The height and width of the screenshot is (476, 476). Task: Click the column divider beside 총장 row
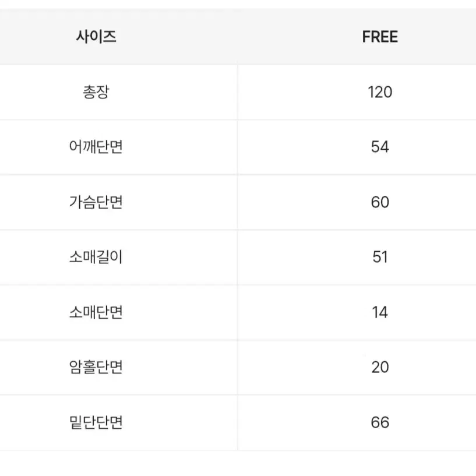click(238, 92)
